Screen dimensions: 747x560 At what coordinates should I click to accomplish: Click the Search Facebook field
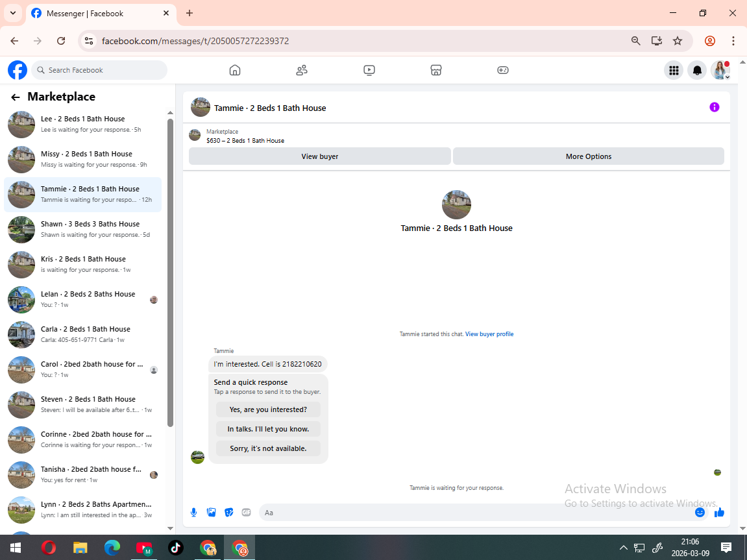point(99,70)
